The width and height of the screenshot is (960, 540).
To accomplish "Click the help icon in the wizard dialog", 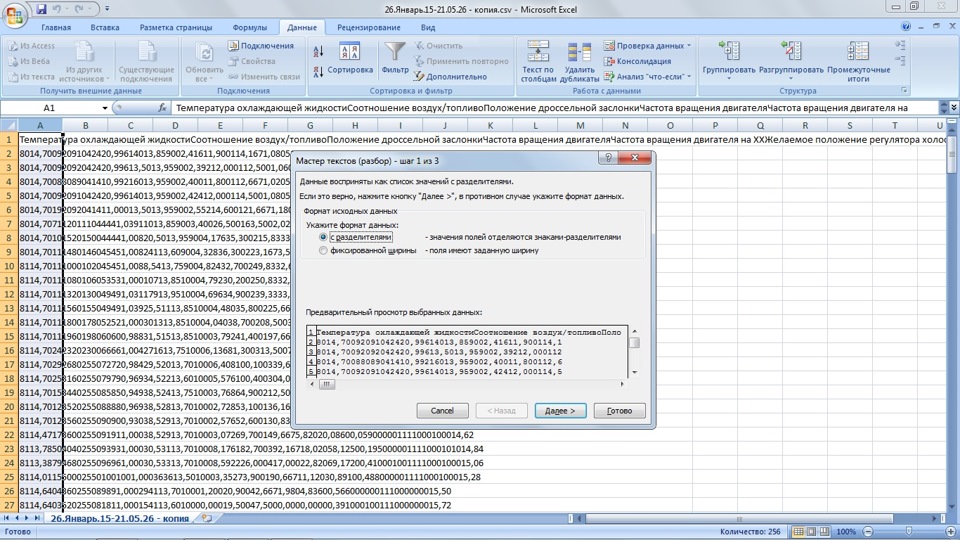I will [608, 158].
